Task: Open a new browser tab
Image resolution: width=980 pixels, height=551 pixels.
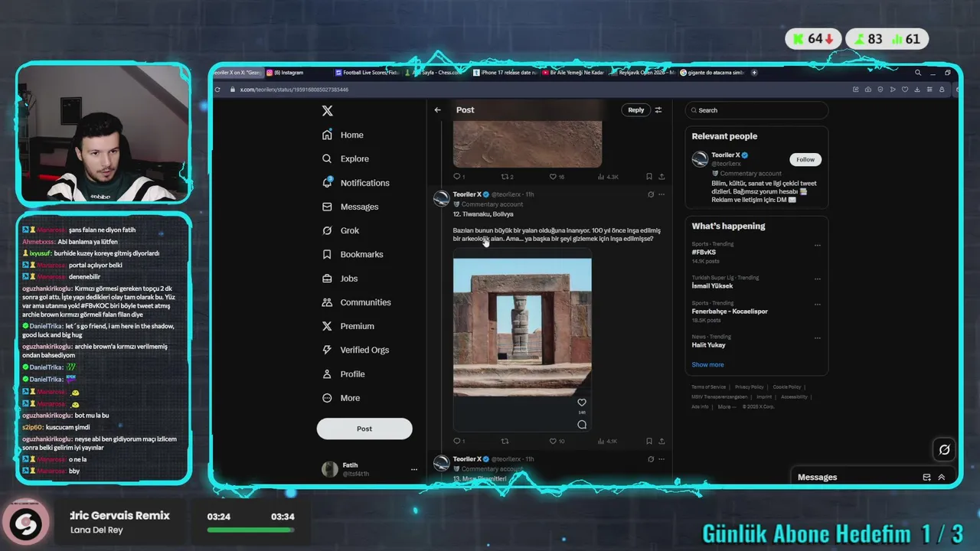Action: [x=754, y=73]
